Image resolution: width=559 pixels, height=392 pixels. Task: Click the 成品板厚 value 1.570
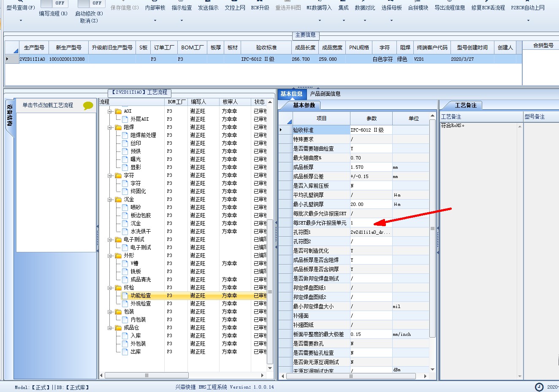[x=371, y=167]
